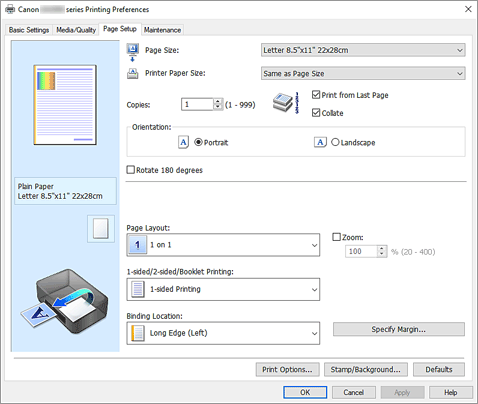Open the Specify Margin dialog
This screenshot has width=478, height=404.
[x=399, y=329]
